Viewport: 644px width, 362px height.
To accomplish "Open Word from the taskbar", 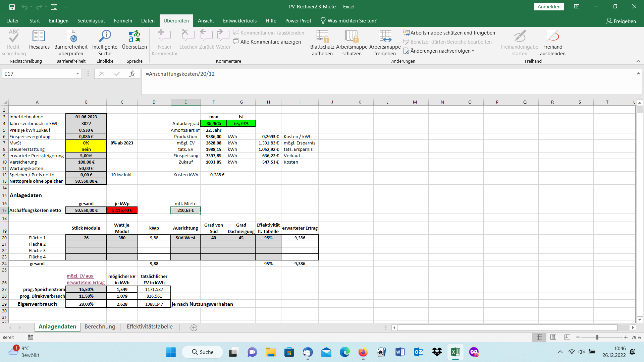I will [x=400, y=352].
